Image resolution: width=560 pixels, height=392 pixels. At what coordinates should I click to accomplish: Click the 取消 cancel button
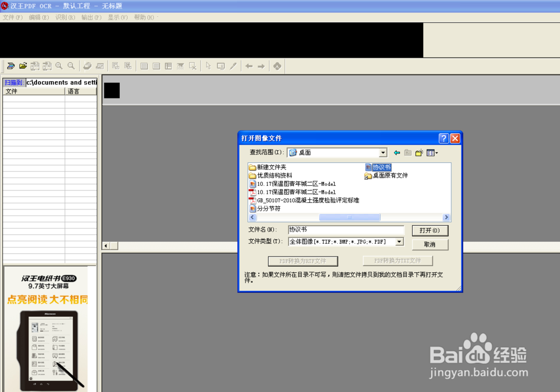point(430,245)
